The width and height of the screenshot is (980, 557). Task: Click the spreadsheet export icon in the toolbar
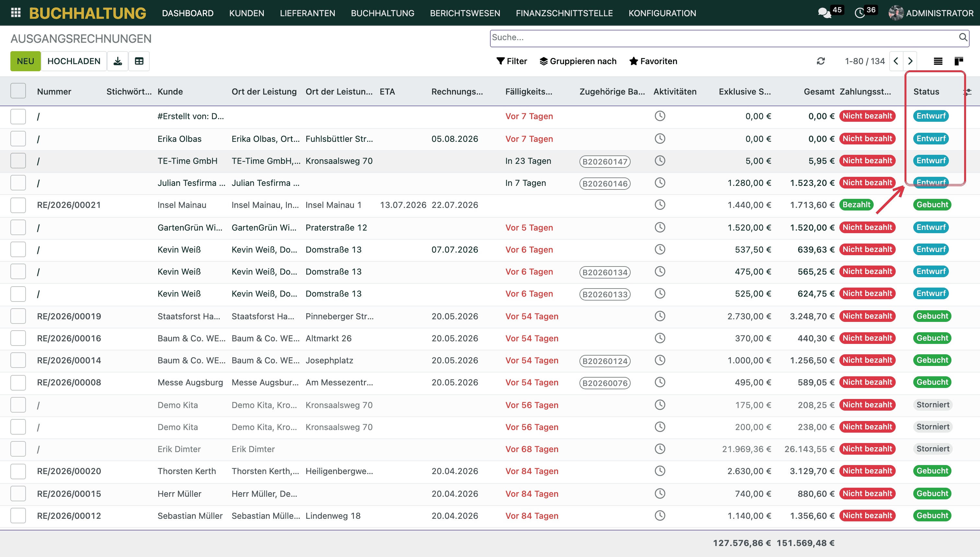(139, 61)
